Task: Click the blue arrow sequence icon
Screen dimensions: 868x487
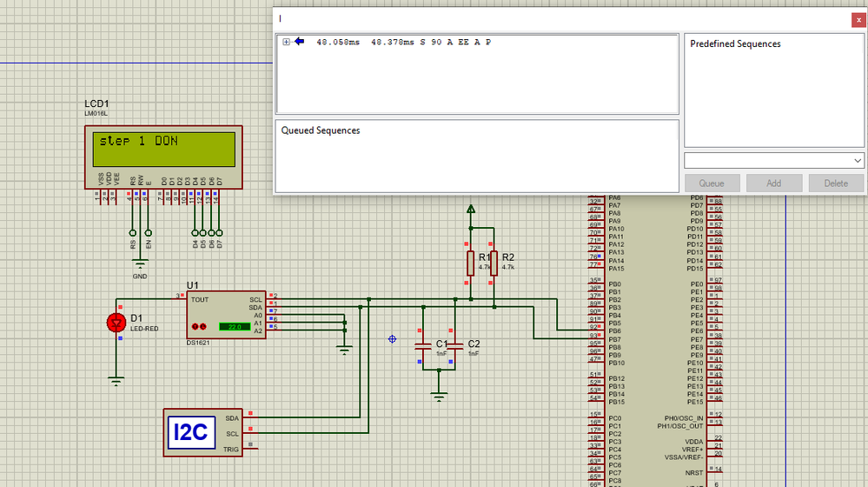Action: pyautogui.click(x=300, y=42)
